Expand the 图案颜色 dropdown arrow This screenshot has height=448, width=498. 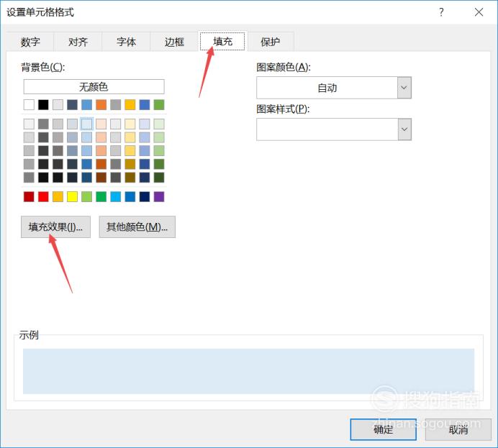click(404, 88)
